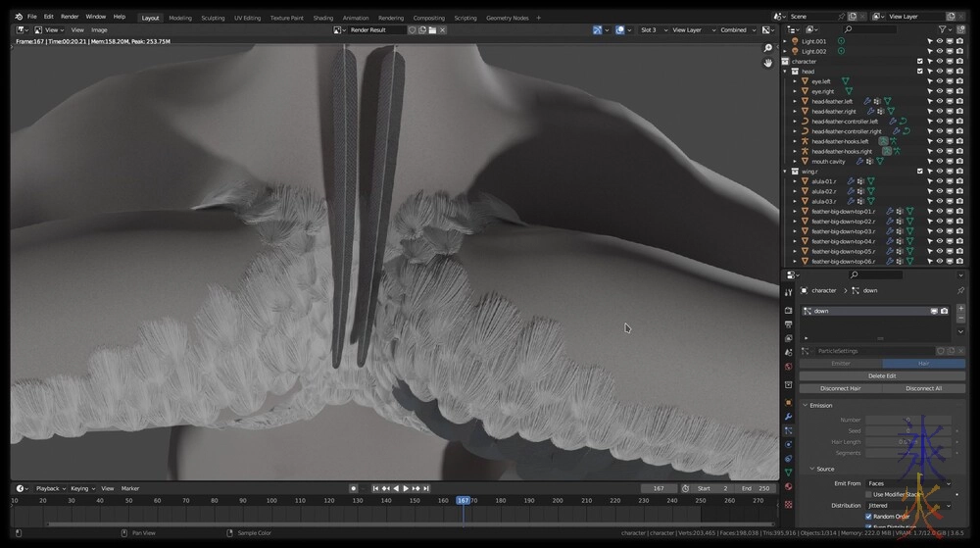Hide eye.left object in viewport
Screen dimensions: 980x548
pyautogui.click(x=939, y=81)
